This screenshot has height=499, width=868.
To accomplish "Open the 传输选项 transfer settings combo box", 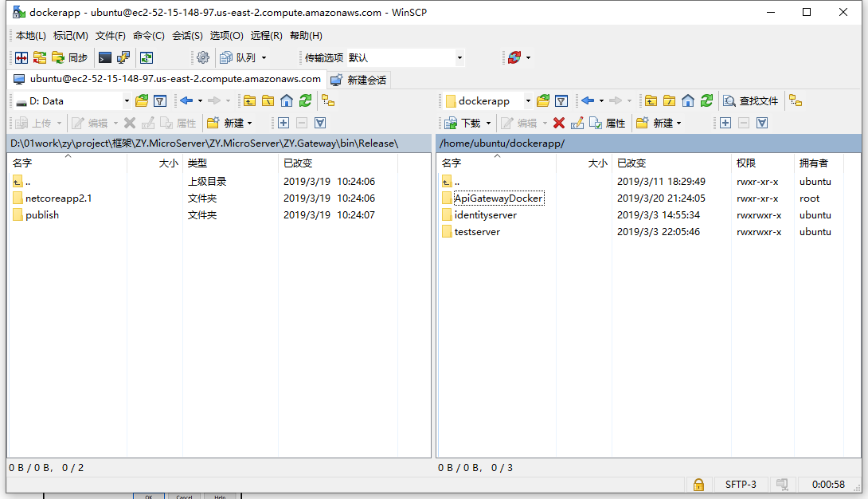I will [405, 57].
